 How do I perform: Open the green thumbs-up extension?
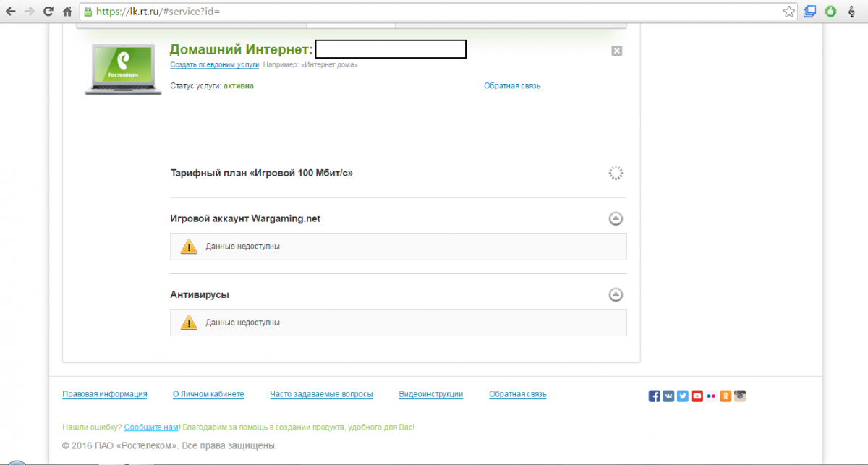coord(831,12)
